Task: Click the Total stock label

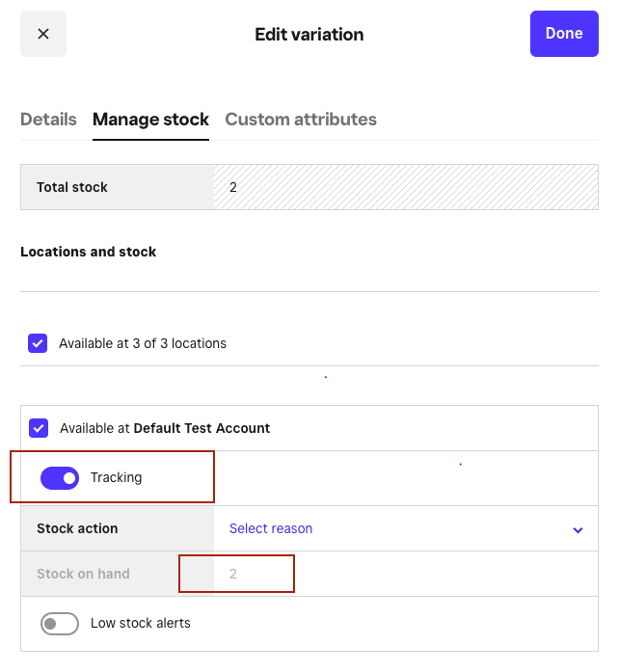Action: coord(72,187)
